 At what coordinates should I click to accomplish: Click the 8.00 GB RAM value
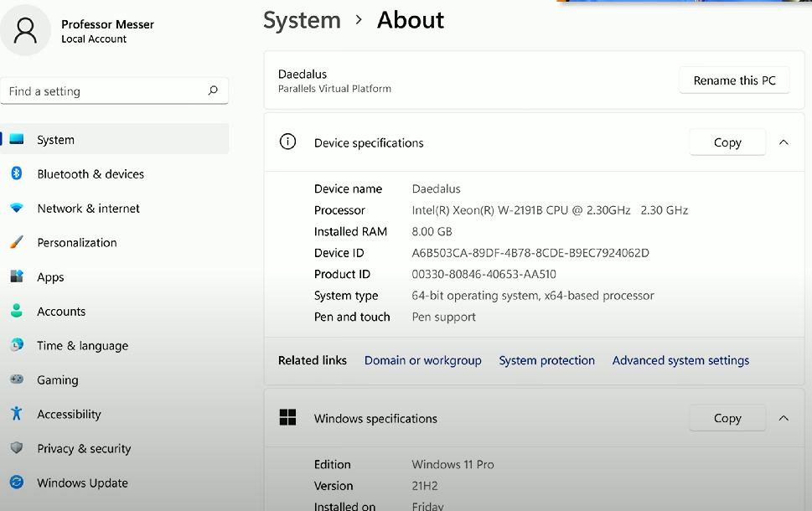(432, 231)
